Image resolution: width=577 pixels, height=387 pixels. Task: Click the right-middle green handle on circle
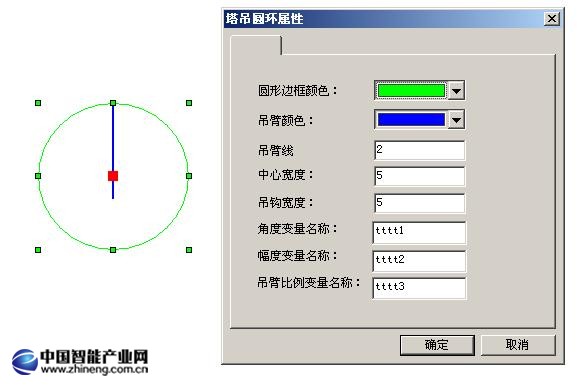click(x=189, y=176)
